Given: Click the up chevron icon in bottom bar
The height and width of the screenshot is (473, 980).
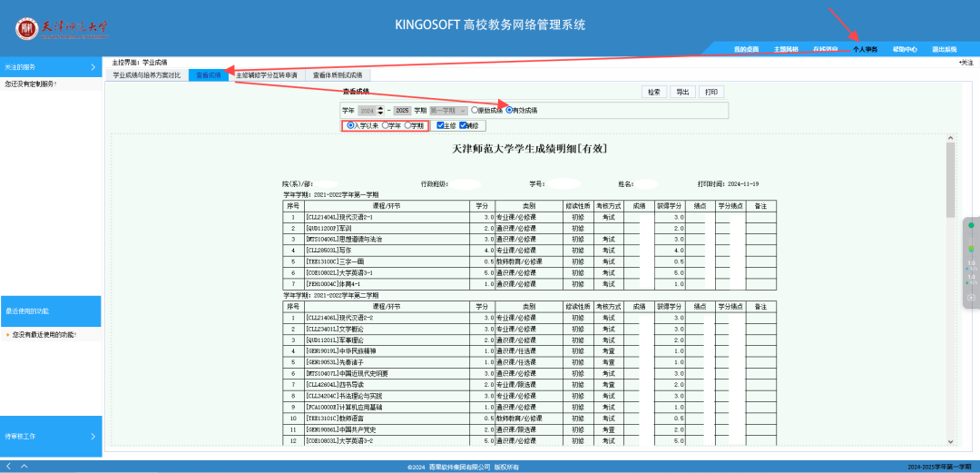Looking at the screenshot, I should pyautogui.click(x=24, y=466).
